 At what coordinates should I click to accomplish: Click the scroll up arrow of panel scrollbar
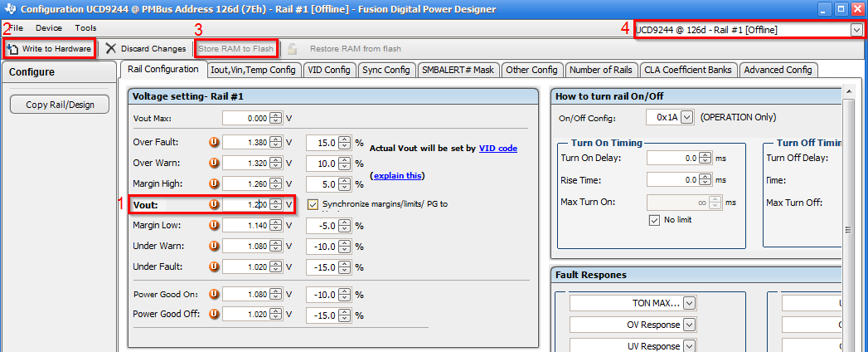click(847, 90)
